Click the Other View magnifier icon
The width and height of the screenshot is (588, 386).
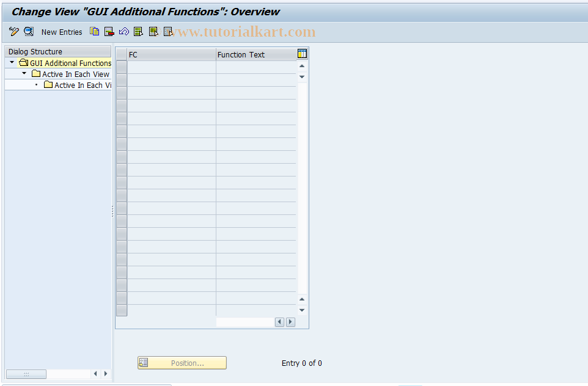29,32
